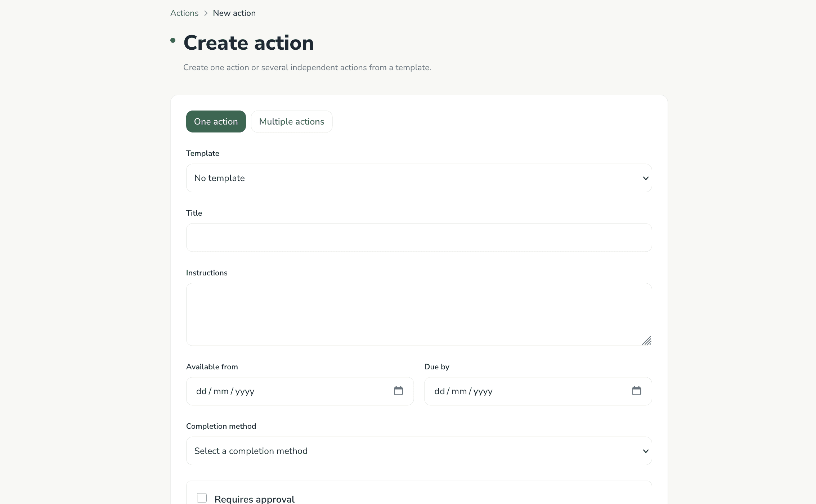Click the Instructions field label
The height and width of the screenshot is (504, 816).
click(207, 273)
